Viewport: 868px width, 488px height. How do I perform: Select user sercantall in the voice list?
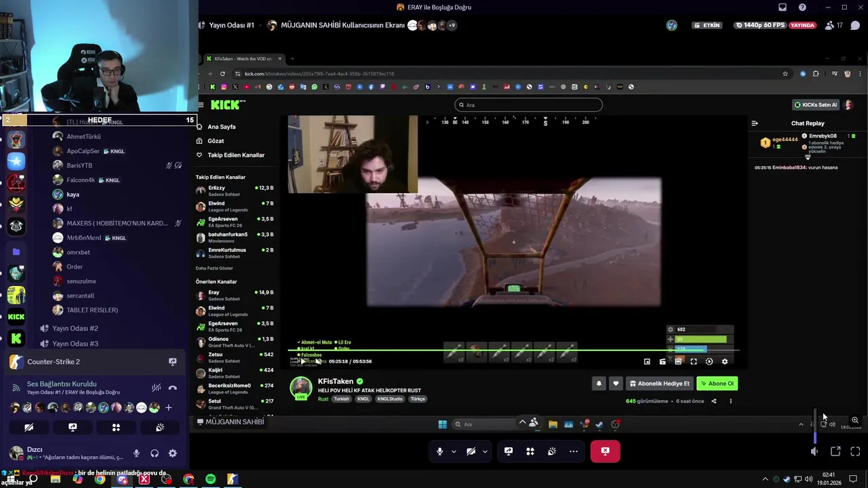click(x=80, y=296)
